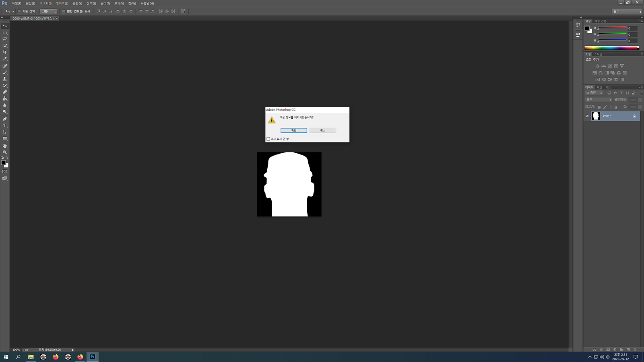
Task: Click the 인덱스 layer thumbnail
Action: (x=596, y=116)
